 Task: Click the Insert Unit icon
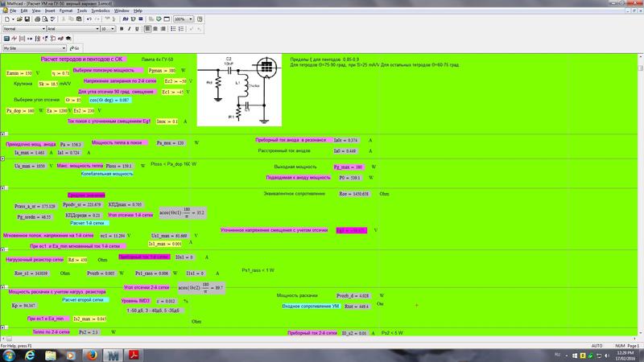coord(133,19)
